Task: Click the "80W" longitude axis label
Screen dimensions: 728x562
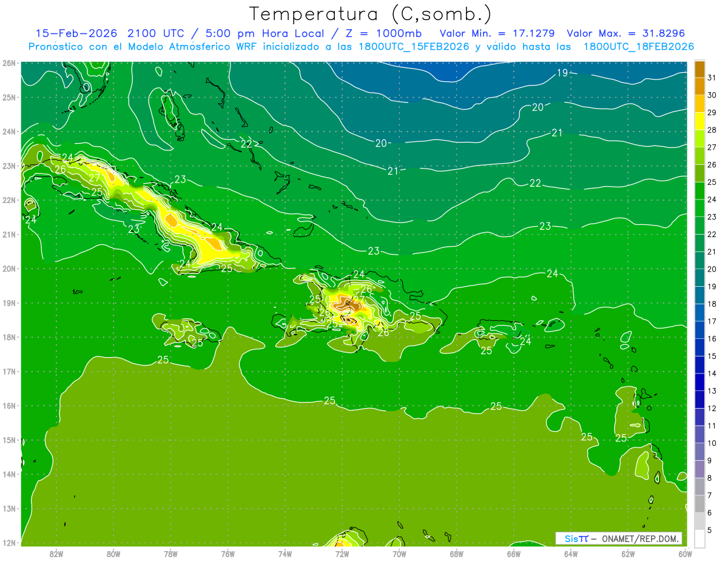Action: (113, 554)
